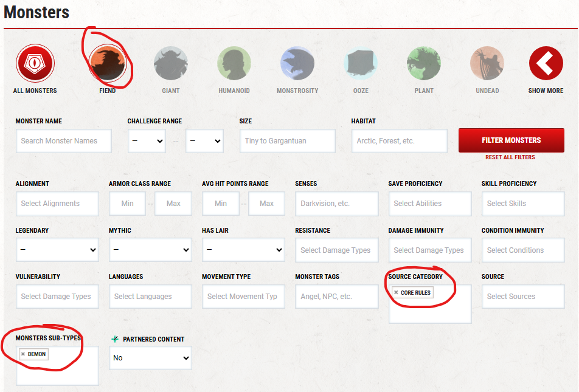Image resolution: width=579 pixels, height=392 pixels.
Task: Open the Legendary dropdown
Action: (57, 250)
